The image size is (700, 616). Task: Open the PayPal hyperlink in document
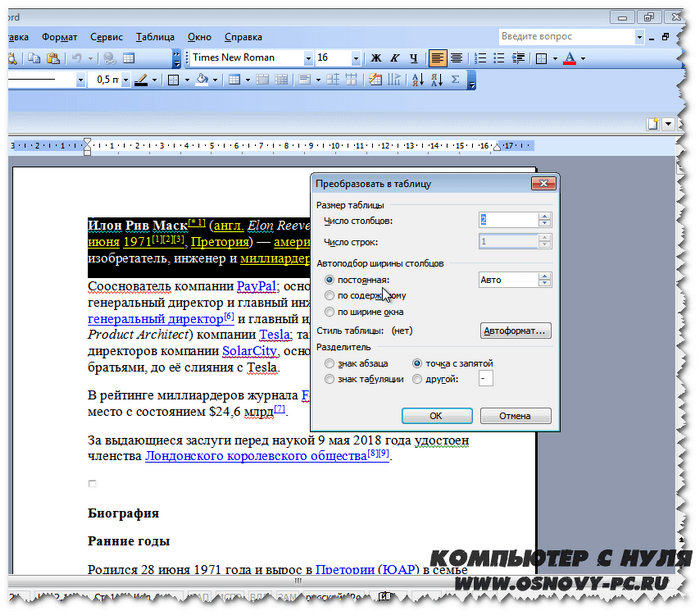[x=256, y=286]
